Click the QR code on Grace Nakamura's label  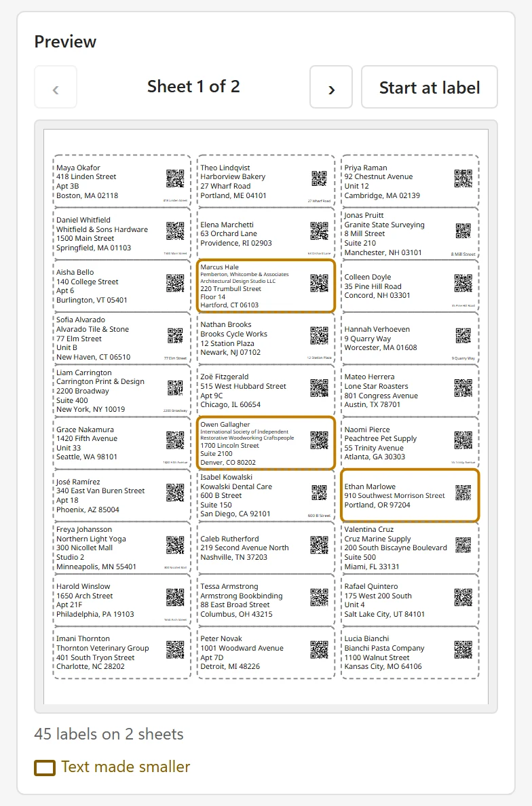coord(175,440)
